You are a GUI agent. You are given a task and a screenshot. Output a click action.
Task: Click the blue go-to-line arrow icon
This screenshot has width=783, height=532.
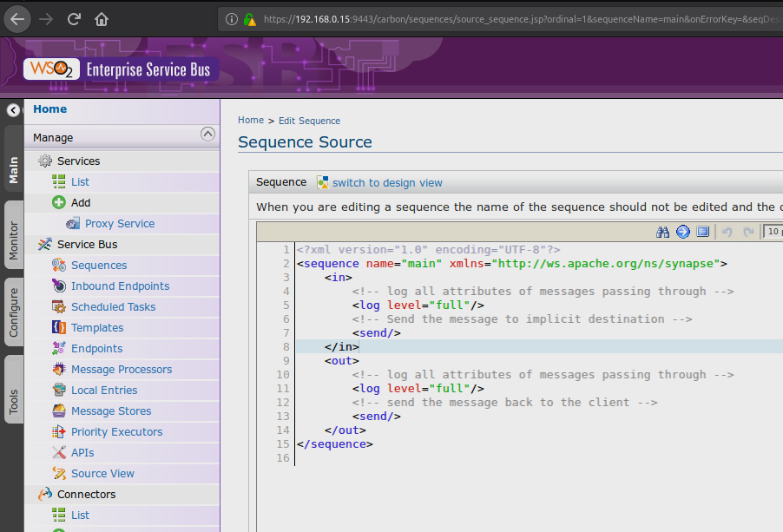pos(683,232)
